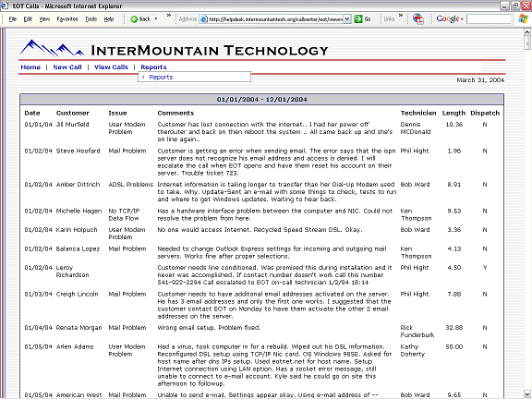Viewport: 532px width, 399px height.
Task: Click the ADSL Problems issue cell
Action: (x=130, y=185)
